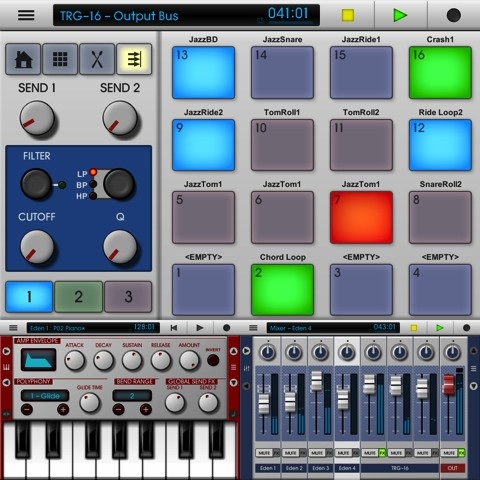The width and height of the screenshot is (480, 480).
Task: Click the ATTACK knob in amp envelope
Action: click(74, 360)
